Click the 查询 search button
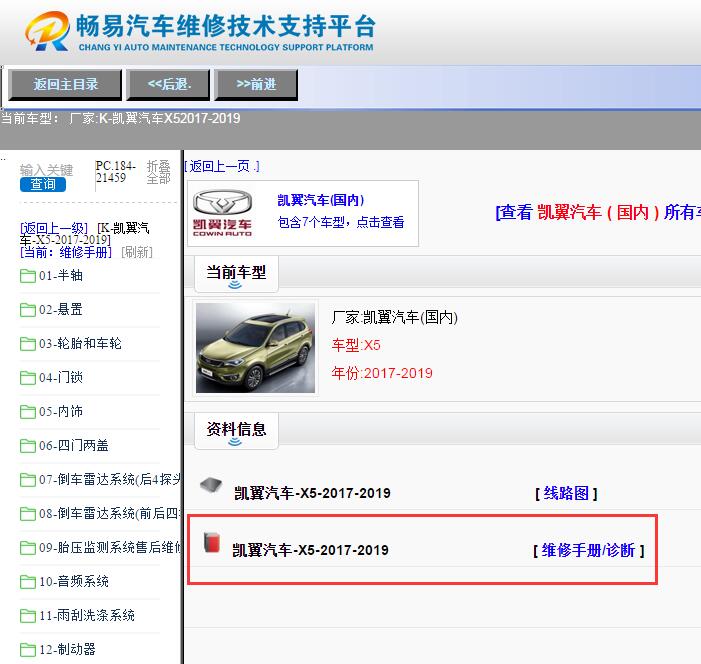The image size is (701, 664). 43,184
